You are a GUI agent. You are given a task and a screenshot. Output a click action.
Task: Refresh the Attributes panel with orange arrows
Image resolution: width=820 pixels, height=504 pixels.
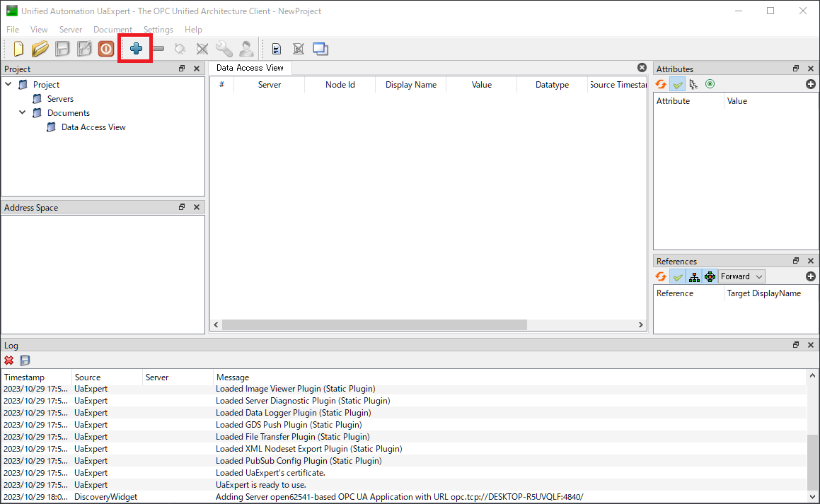click(x=661, y=84)
